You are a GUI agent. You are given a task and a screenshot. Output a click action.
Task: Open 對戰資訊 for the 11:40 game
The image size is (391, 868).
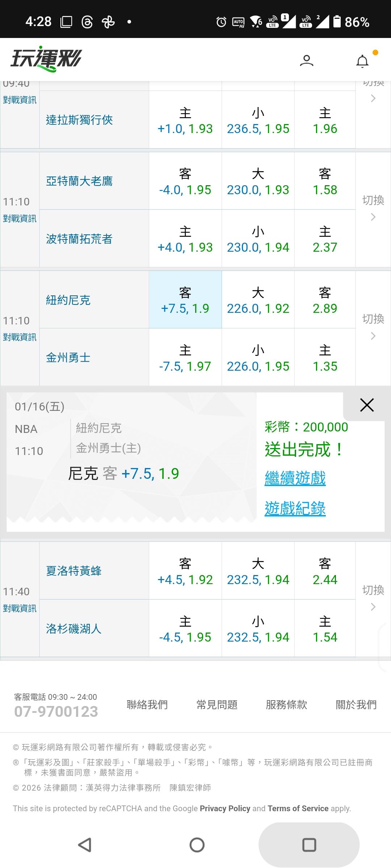(20, 608)
